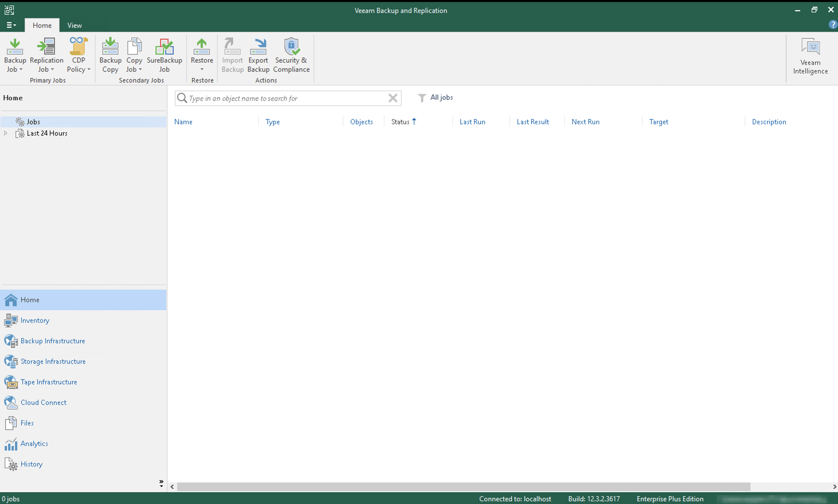Image resolution: width=838 pixels, height=504 pixels.
Task: Create a SureBackup Job
Action: (x=165, y=55)
